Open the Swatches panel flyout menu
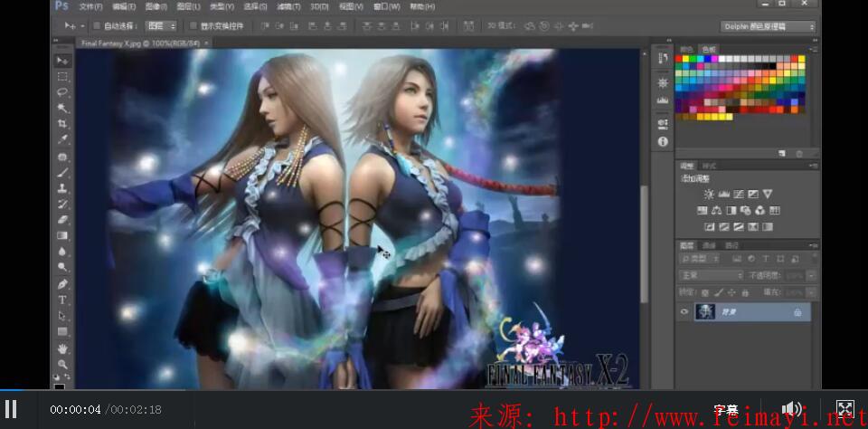 [x=813, y=49]
